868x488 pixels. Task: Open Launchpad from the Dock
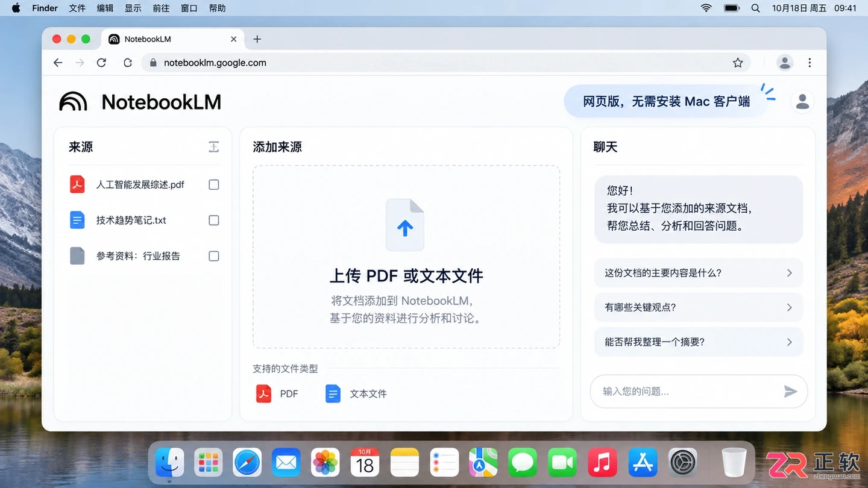click(209, 463)
